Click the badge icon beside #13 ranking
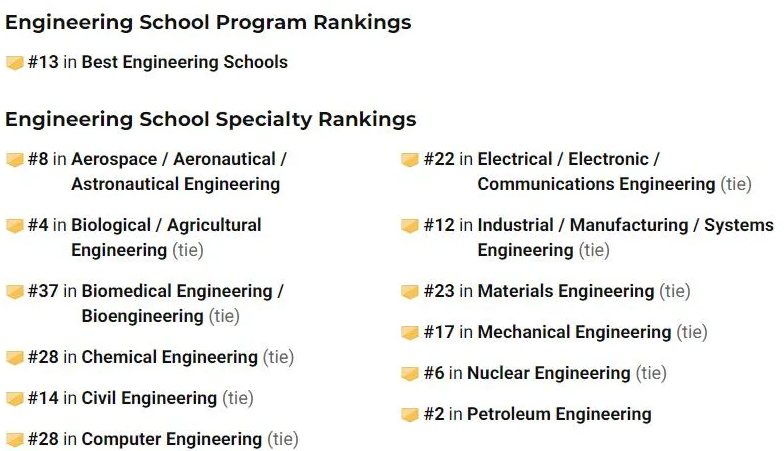The width and height of the screenshot is (784, 451). pos(15,63)
